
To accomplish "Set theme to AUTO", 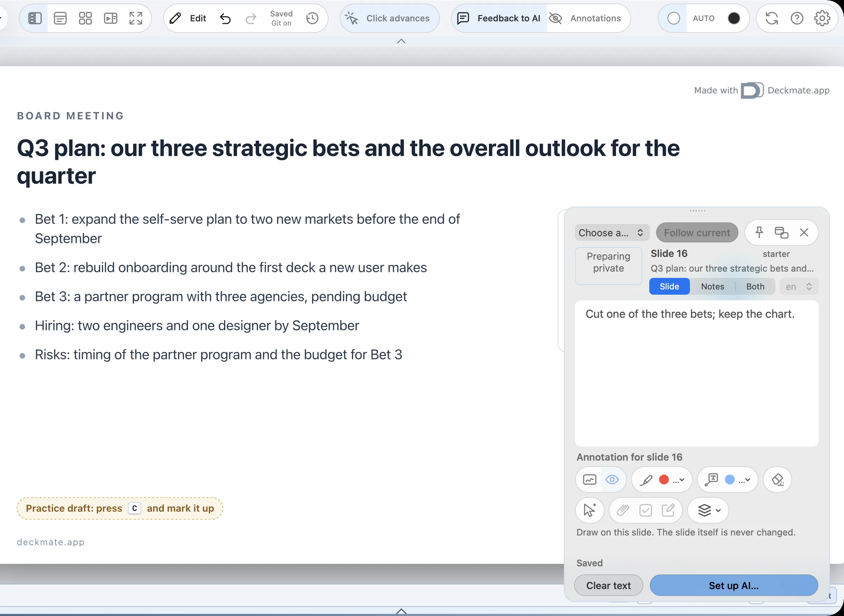I will click(x=704, y=18).
